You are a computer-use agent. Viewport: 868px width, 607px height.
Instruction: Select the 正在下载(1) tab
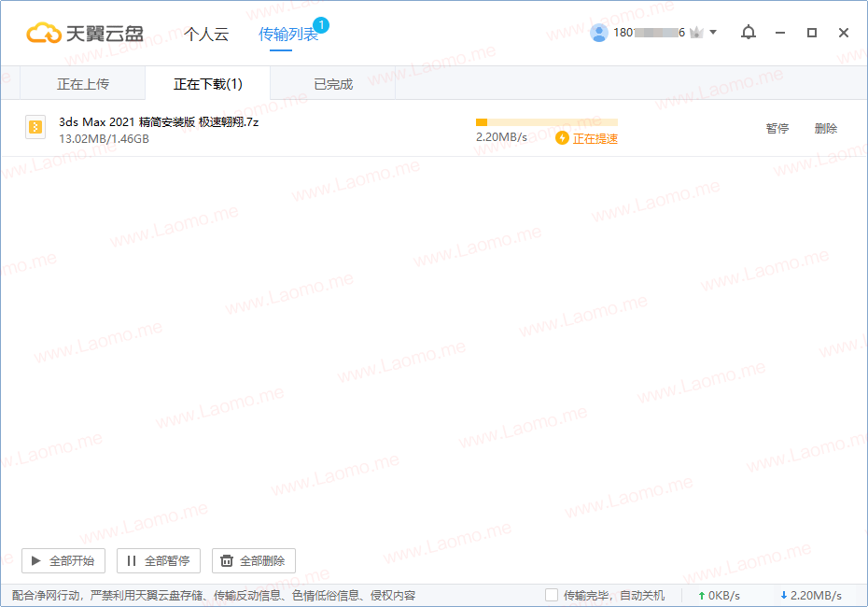coord(207,84)
